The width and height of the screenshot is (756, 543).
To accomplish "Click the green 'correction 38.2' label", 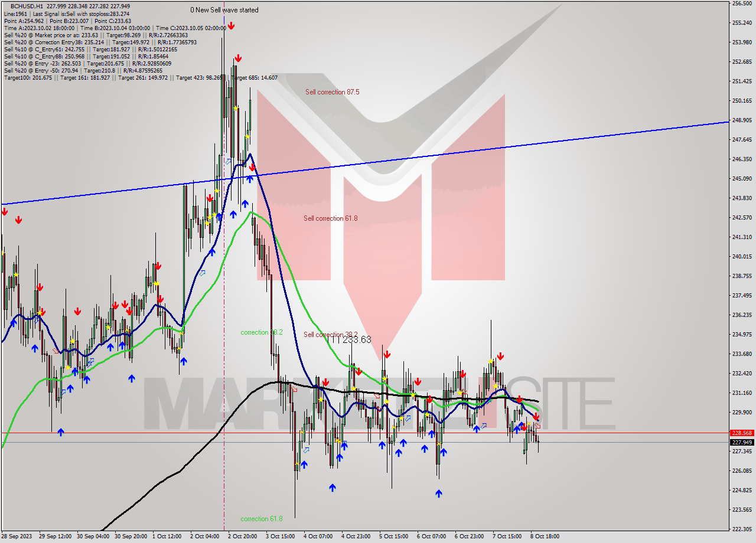I will 262,332.
